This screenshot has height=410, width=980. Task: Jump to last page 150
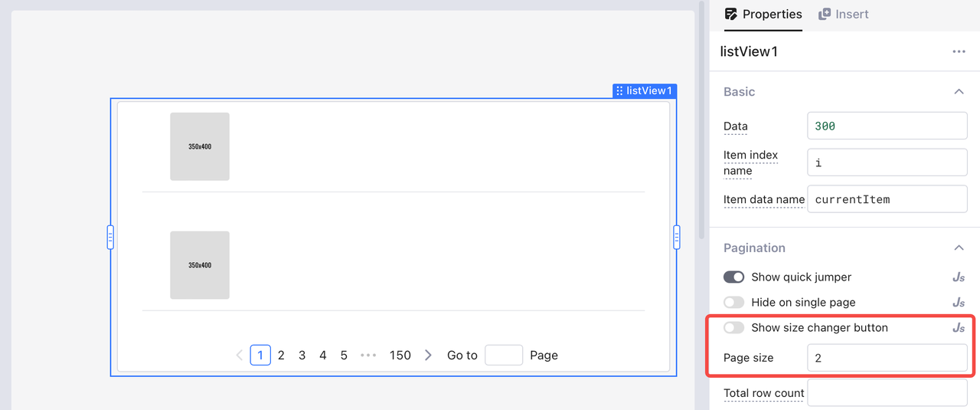(x=400, y=356)
